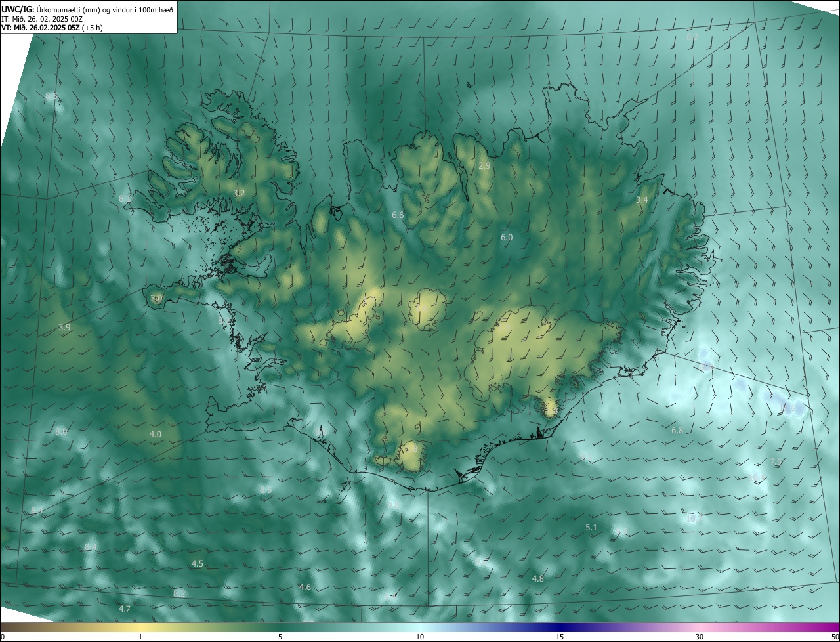Click the 6.0 value label
This screenshot has height=642, width=840.
point(507,238)
